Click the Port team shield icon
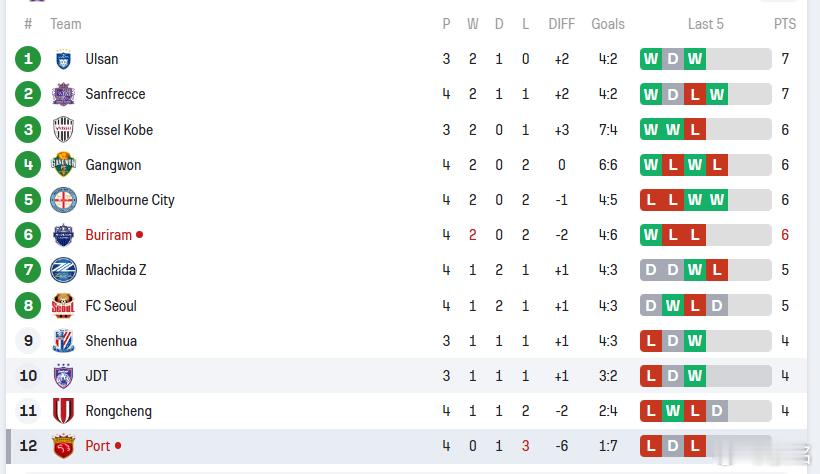 63,446
